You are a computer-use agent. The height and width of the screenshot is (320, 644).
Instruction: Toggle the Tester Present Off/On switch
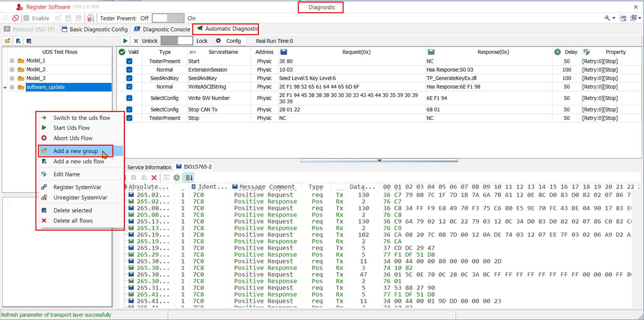click(x=168, y=18)
